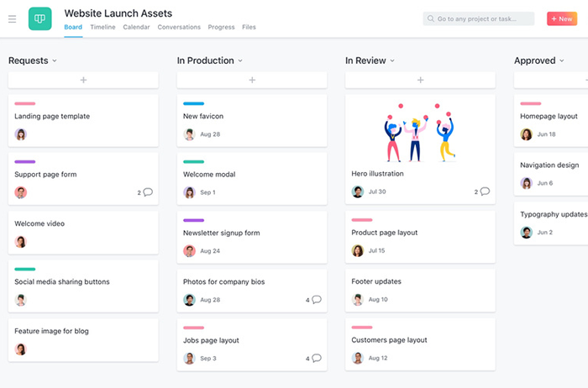
Task: Open comments on Photos for company bios
Action: (x=313, y=300)
